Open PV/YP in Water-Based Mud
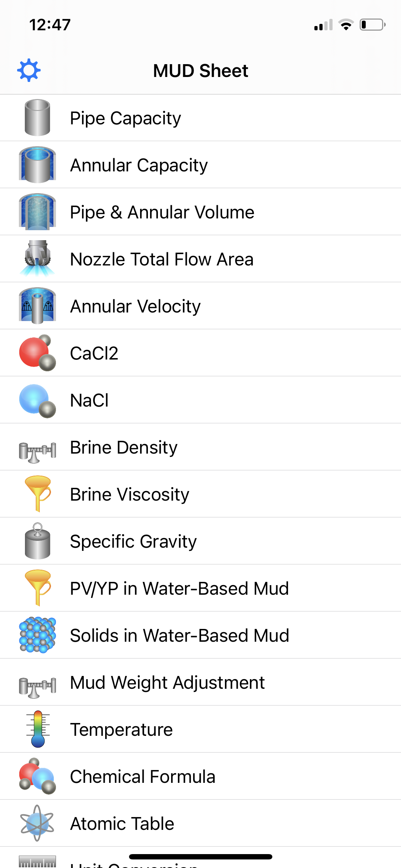The width and height of the screenshot is (401, 868). pyautogui.click(x=179, y=588)
